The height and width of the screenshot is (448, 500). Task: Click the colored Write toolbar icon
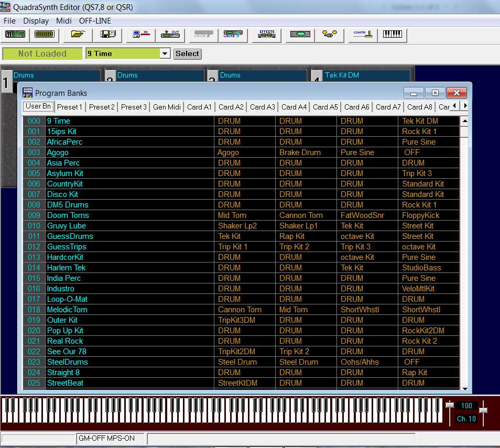[233, 35]
